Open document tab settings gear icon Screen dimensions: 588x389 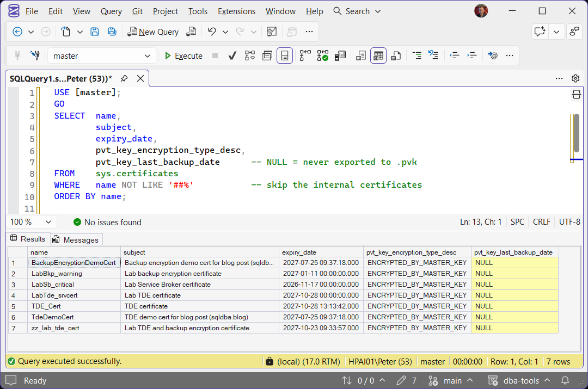575,78
